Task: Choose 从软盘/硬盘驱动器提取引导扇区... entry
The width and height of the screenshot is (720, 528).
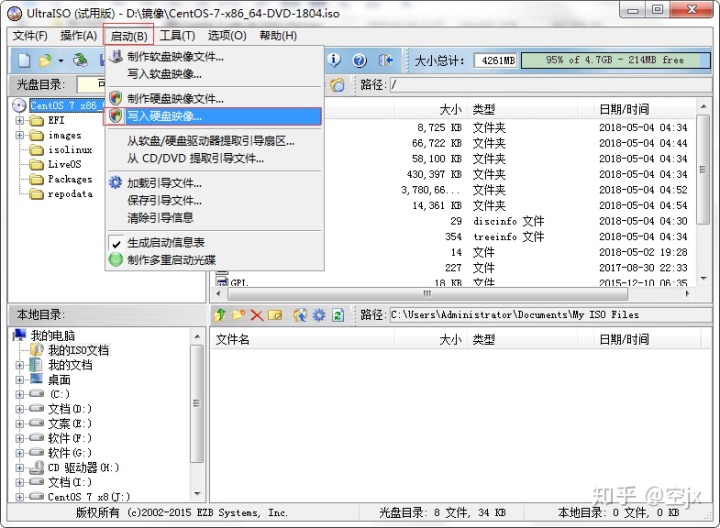Action: [x=214, y=141]
